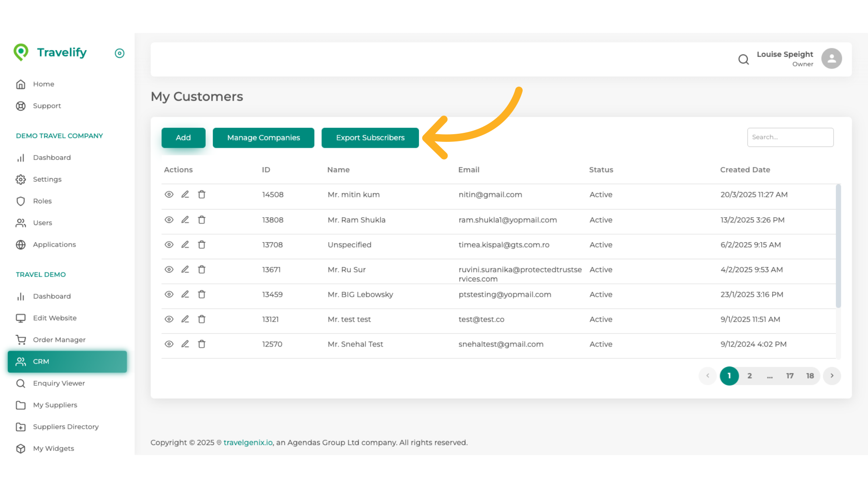Image resolution: width=868 pixels, height=488 pixels.
Task: Click the Export Subscribers button
Action: [x=370, y=137]
